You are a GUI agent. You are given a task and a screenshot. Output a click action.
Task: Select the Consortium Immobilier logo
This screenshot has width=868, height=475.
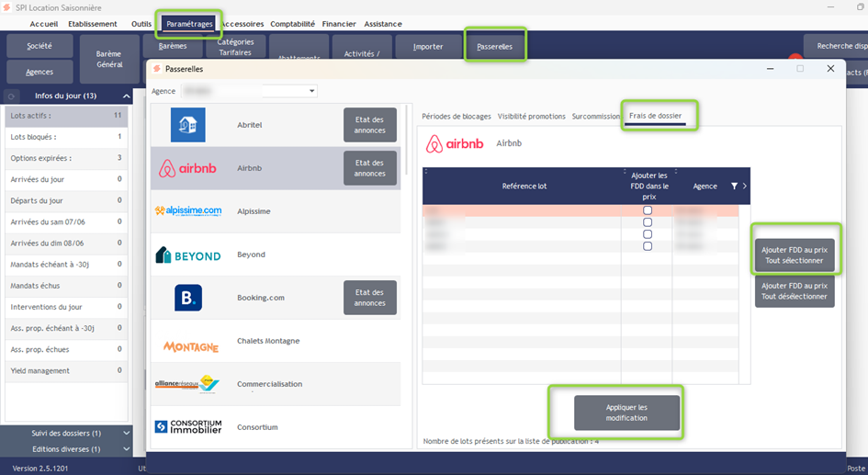pos(188,427)
